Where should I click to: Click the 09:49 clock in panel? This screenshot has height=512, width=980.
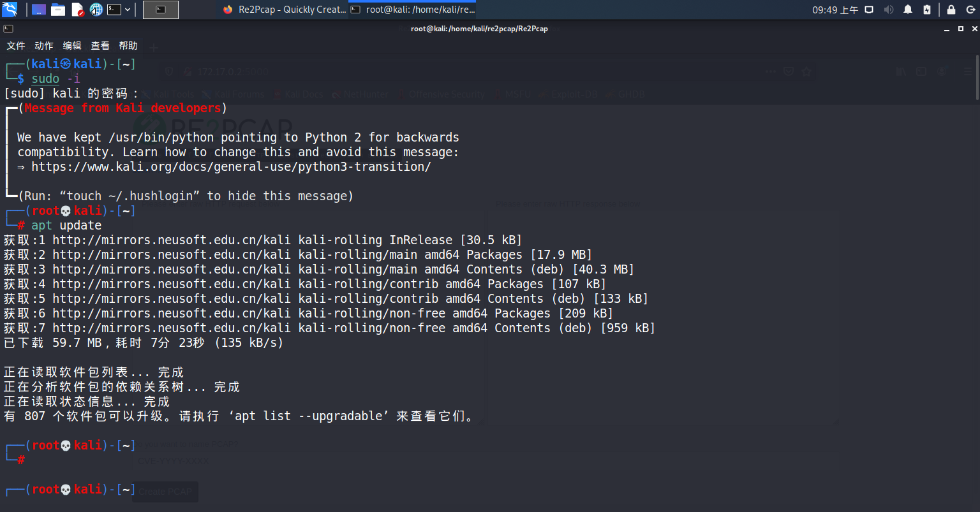(835, 10)
